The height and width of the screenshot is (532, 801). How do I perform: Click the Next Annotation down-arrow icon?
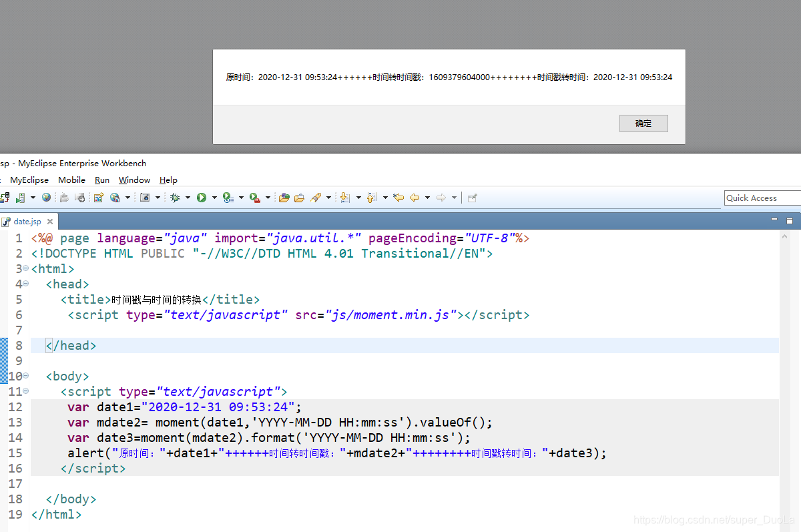pyautogui.click(x=345, y=198)
